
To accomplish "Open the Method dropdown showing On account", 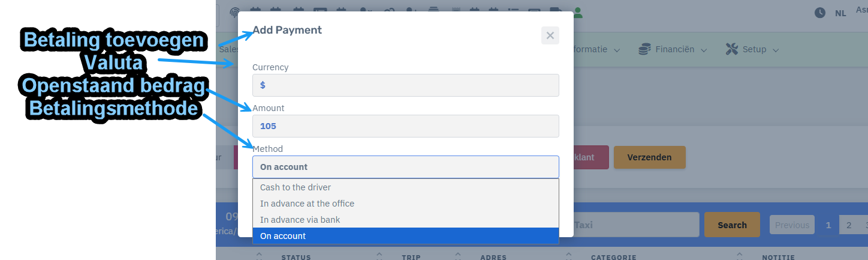I will click(406, 167).
